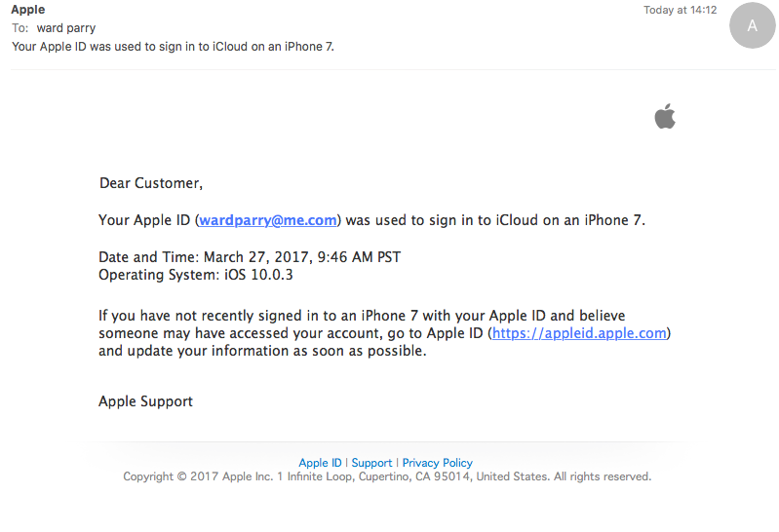The height and width of the screenshot is (532, 779).
Task: Click the copyright notice in the footer
Action: pos(387,476)
